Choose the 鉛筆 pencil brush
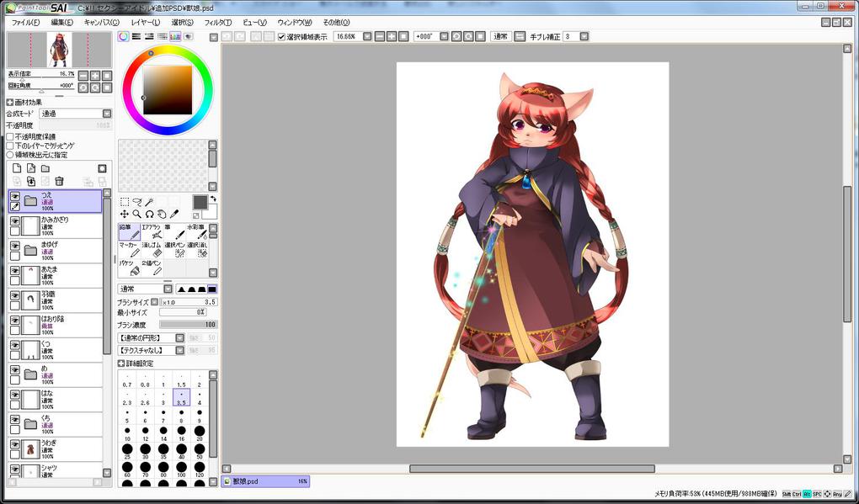859x504 pixels. pos(130,231)
